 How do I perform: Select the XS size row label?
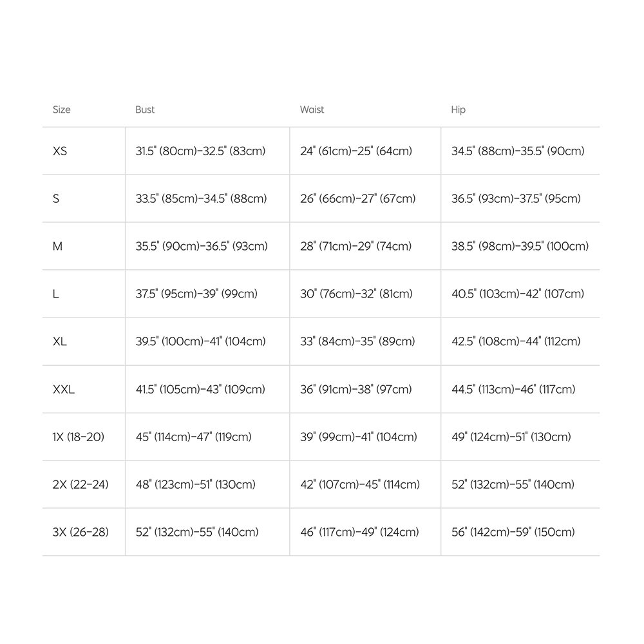click(x=60, y=151)
